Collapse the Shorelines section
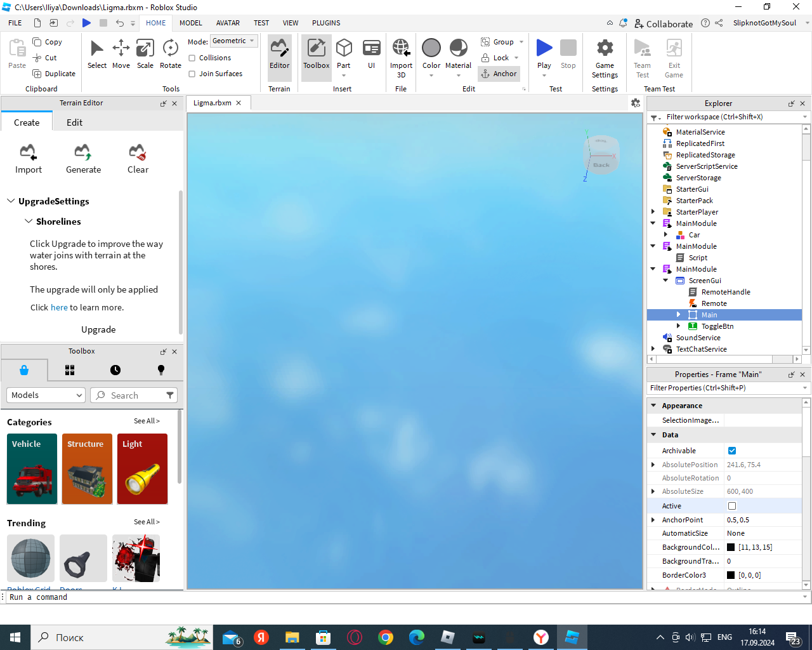Screen dimensions: 812x650 29,222
